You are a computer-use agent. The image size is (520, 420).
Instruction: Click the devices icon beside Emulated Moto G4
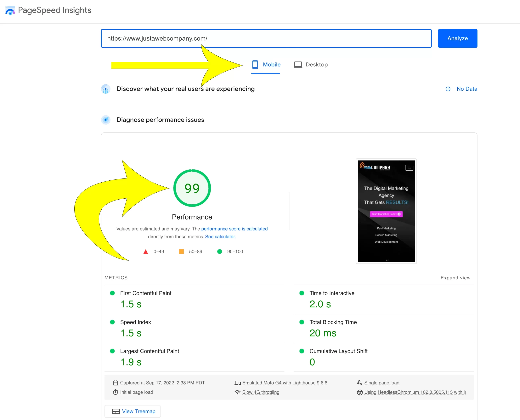coord(238,383)
